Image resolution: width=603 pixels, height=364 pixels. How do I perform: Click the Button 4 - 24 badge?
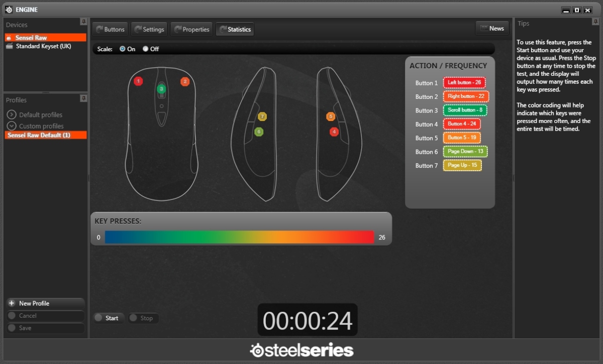click(x=462, y=124)
